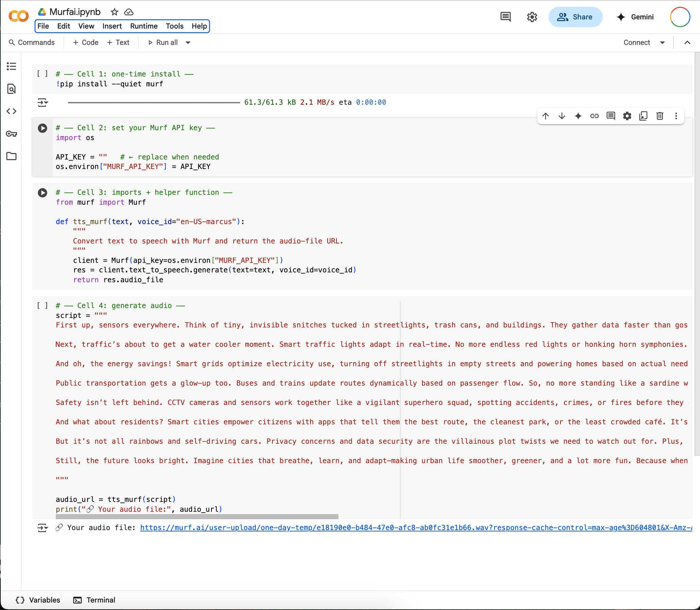Open the Files folder icon in sidebar
The image size is (700, 610).
tap(11, 156)
